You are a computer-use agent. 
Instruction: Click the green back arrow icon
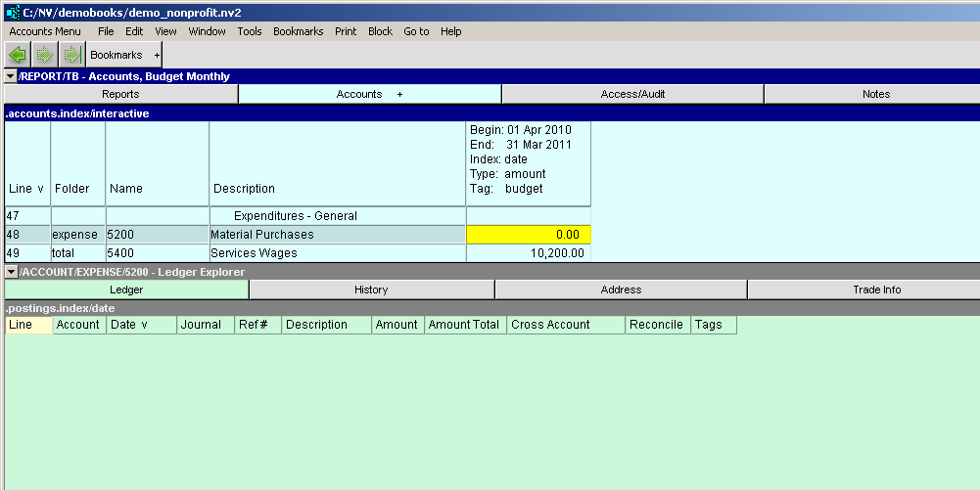(17, 55)
